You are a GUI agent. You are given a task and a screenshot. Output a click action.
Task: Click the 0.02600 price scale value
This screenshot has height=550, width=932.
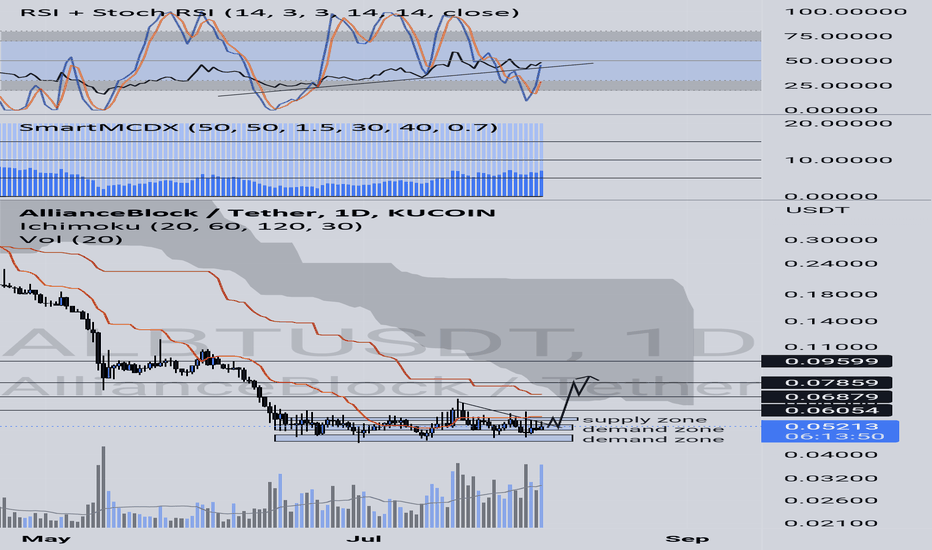831,500
